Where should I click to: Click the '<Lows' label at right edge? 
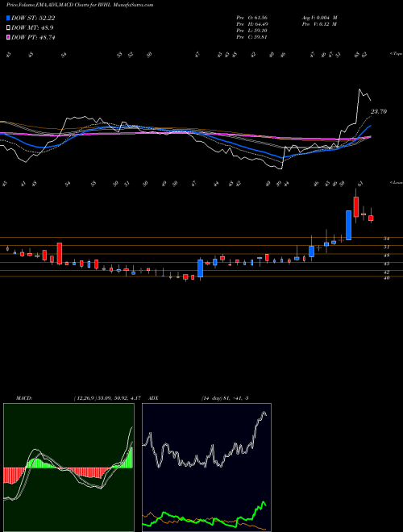pos(396,183)
